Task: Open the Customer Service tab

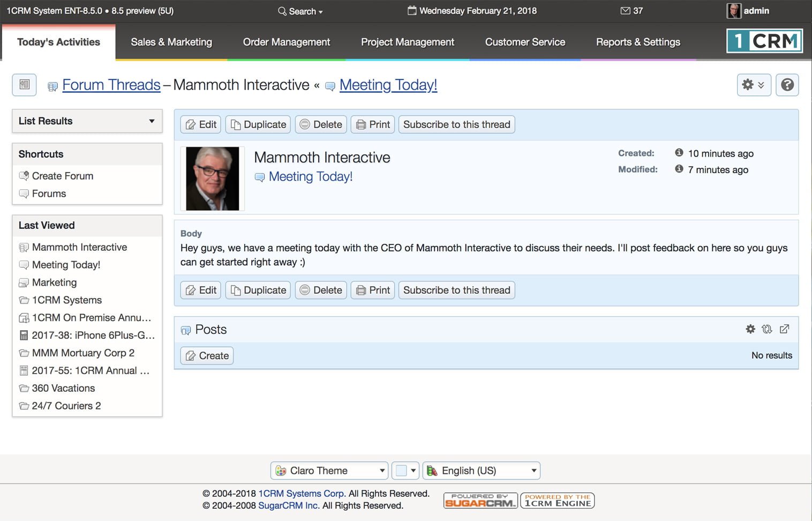Action: coord(525,42)
